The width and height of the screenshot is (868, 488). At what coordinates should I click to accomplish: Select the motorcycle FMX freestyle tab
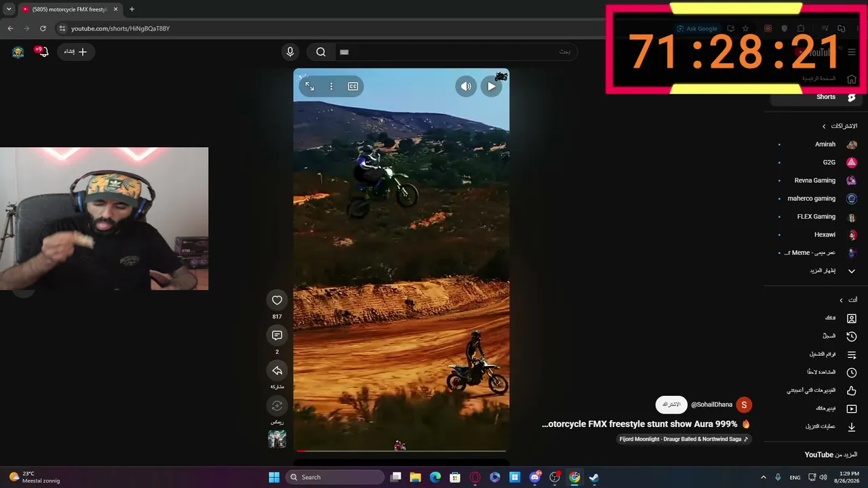pyautogui.click(x=70, y=9)
